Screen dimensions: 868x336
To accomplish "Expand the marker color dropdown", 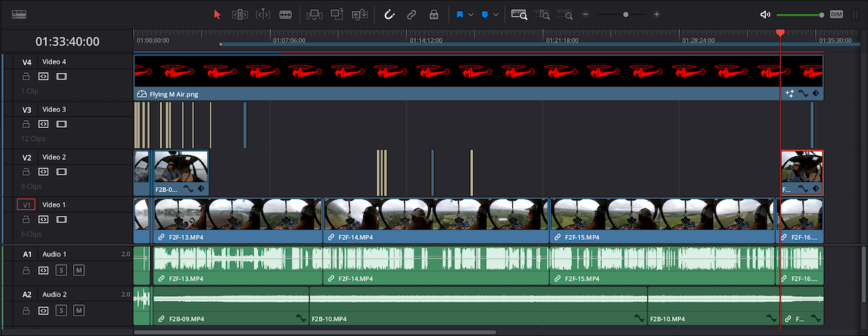I will [496, 14].
